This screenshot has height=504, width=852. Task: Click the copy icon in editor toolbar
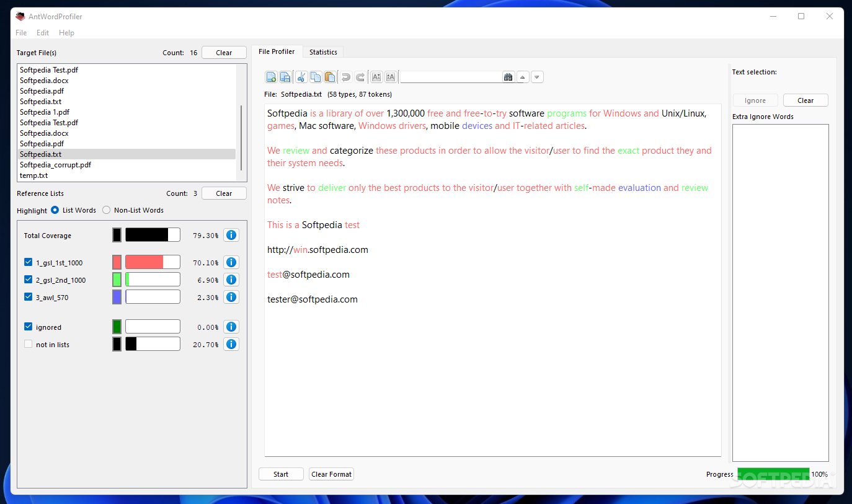[x=316, y=77]
